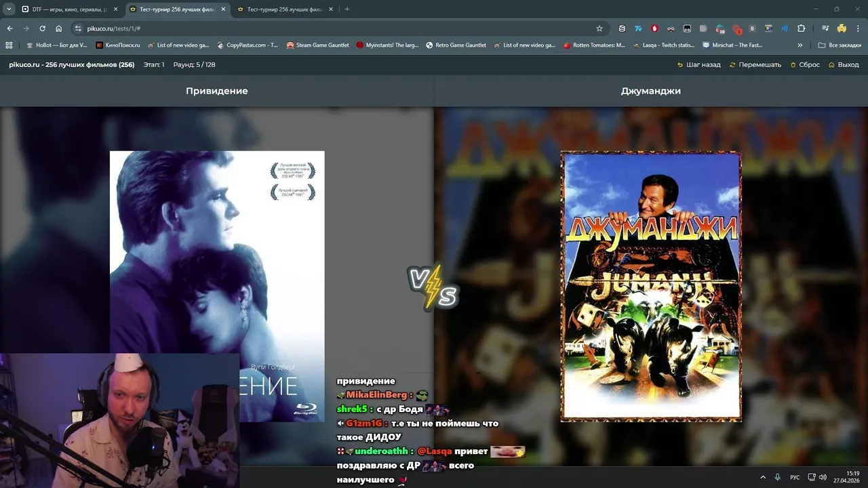This screenshot has height=488, width=868.
Task: Bookmark this page with the star icon
Action: 599,28
